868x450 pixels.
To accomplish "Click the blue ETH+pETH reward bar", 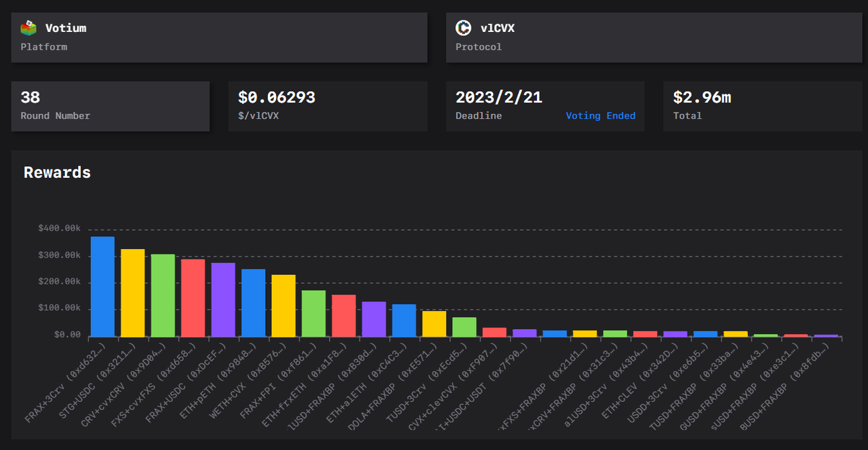I will tap(253, 303).
